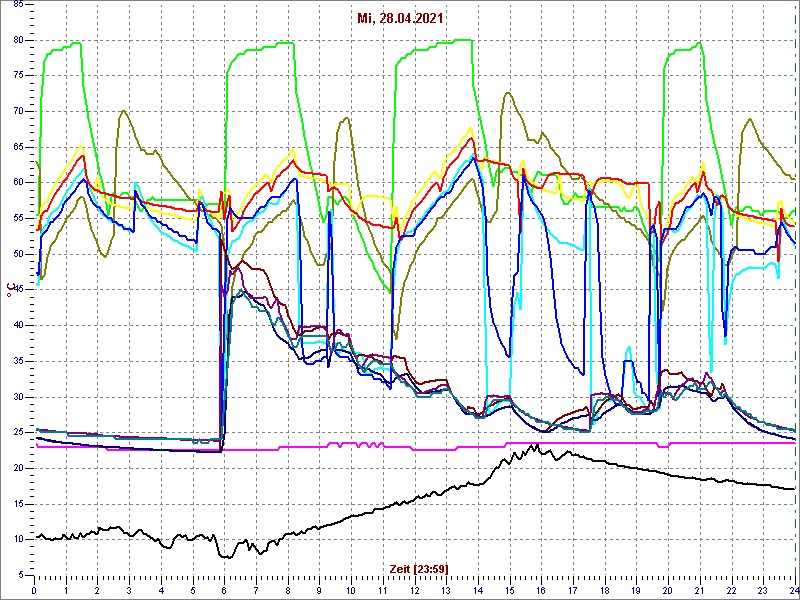This screenshot has width=800, height=600.
Task: Click hour 6 on the time axis
Action: (224, 590)
